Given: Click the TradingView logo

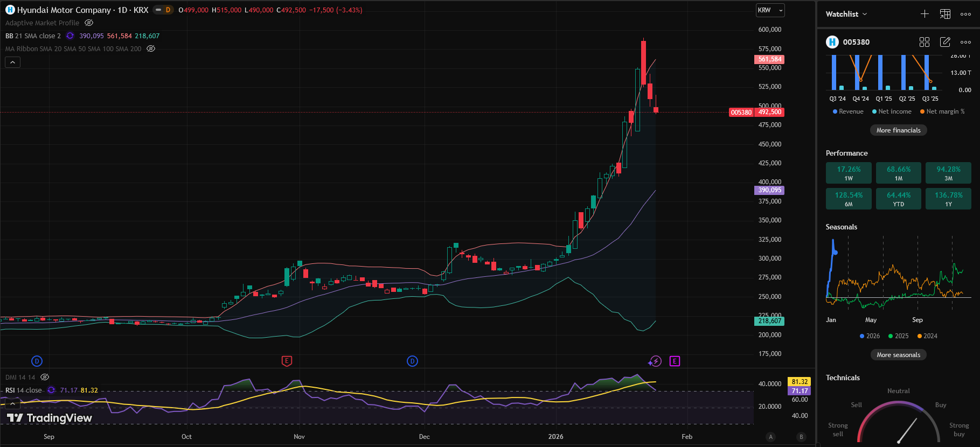Looking at the screenshot, I should 50,418.
